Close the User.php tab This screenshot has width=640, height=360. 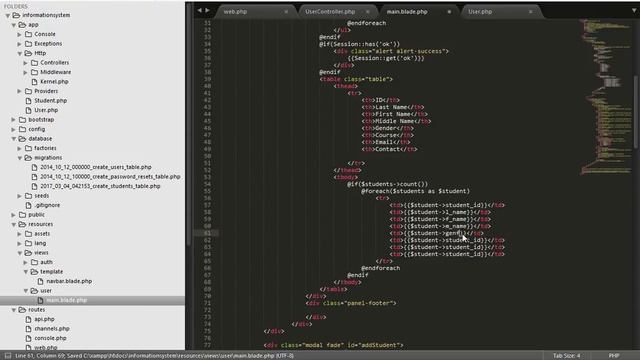530,12
